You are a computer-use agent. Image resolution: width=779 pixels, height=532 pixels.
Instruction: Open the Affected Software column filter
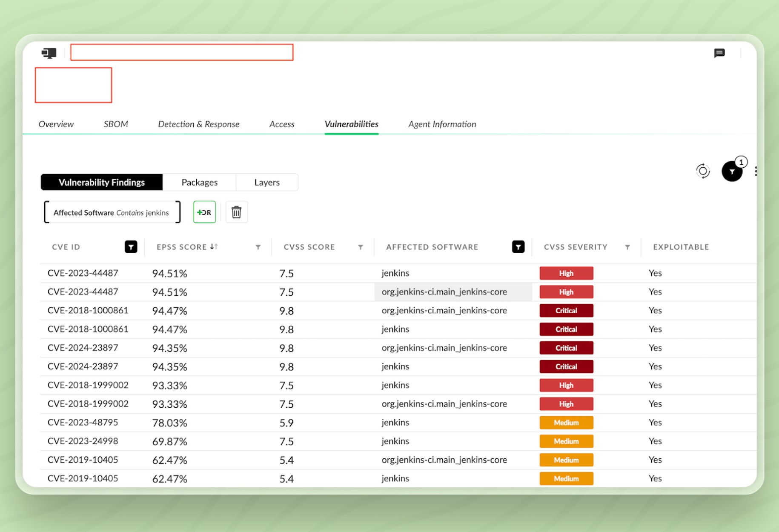tap(518, 247)
